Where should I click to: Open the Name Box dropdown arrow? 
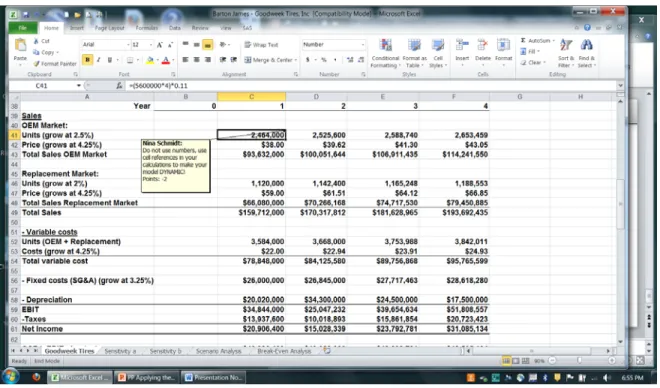[x=78, y=85]
